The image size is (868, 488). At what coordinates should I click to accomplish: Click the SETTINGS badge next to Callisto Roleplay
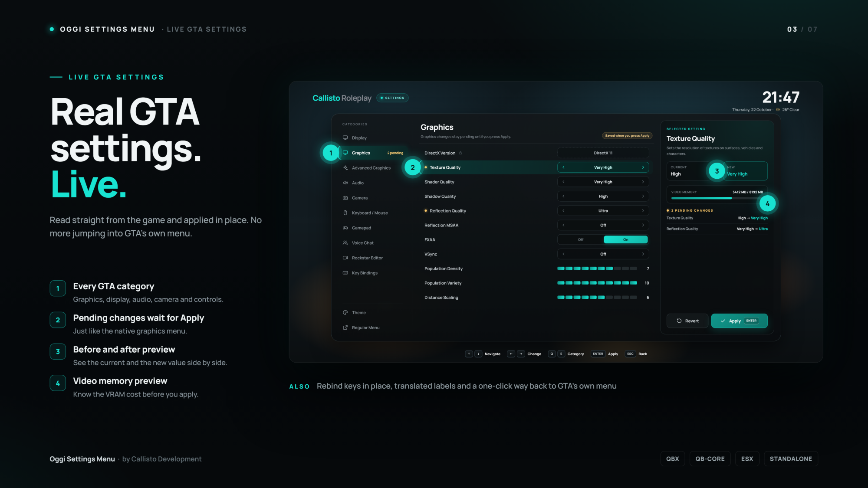click(392, 98)
